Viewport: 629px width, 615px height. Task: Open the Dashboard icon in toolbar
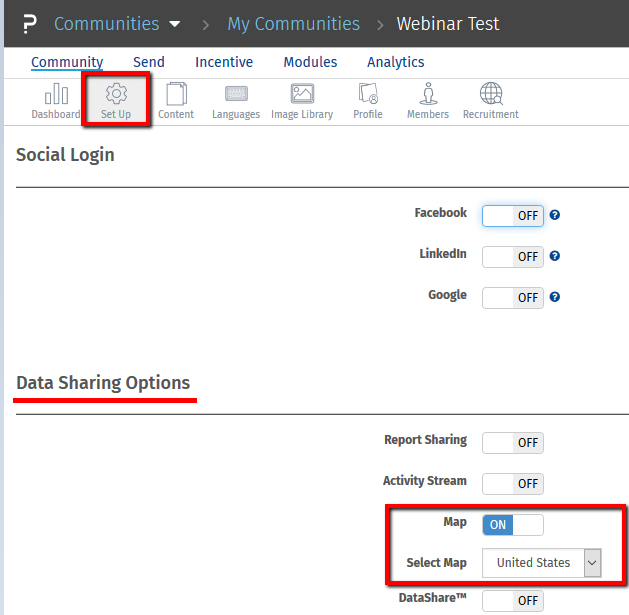tap(55, 96)
